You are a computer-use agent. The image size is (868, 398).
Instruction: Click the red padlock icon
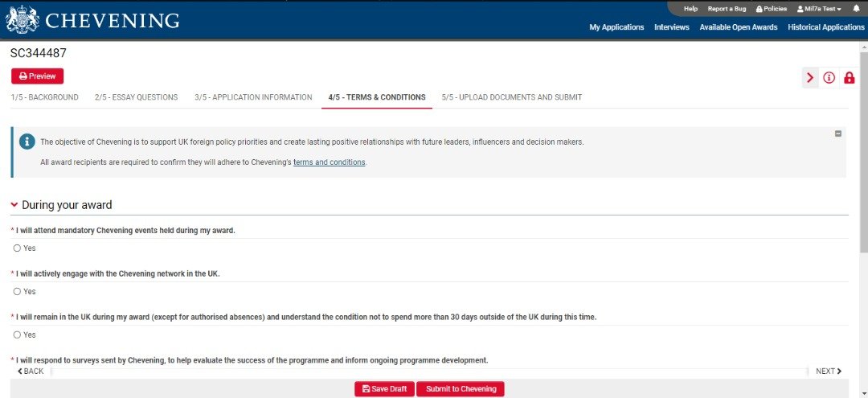point(849,77)
